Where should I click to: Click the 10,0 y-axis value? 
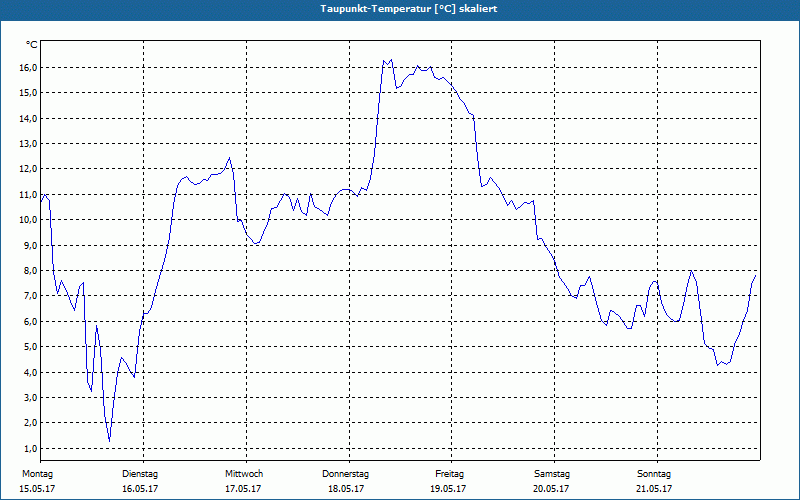click(x=28, y=220)
